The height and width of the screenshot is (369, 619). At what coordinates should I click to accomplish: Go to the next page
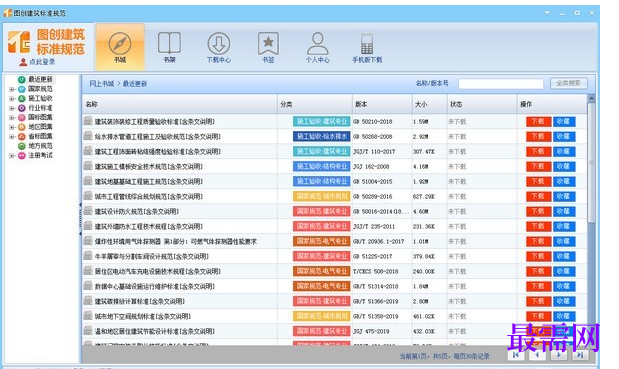click(x=559, y=355)
